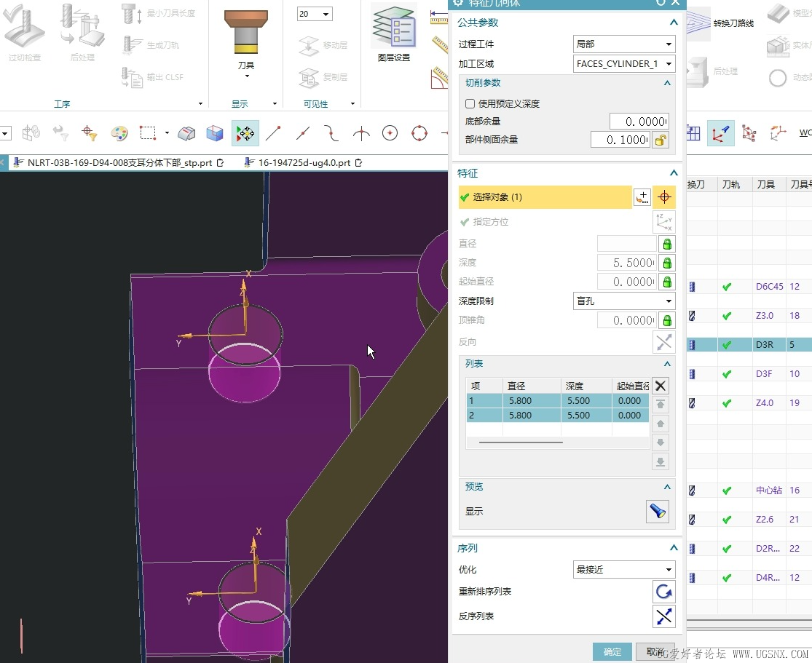Viewport: 812px width, 663px height.
Task: Collapse the 列表 section
Action: [667, 364]
